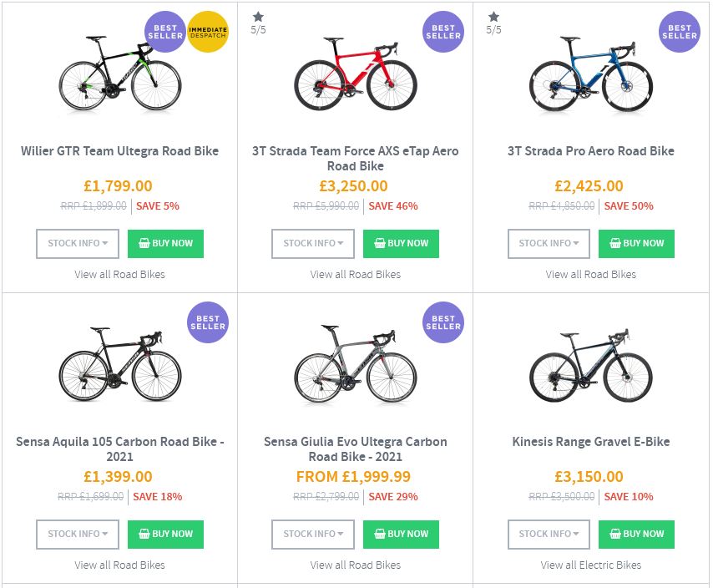The width and height of the screenshot is (713, 588).
Task: Open Stock Info dropdown for Kinesis Range
Action: pyautogui.click(x=549, y=535)
